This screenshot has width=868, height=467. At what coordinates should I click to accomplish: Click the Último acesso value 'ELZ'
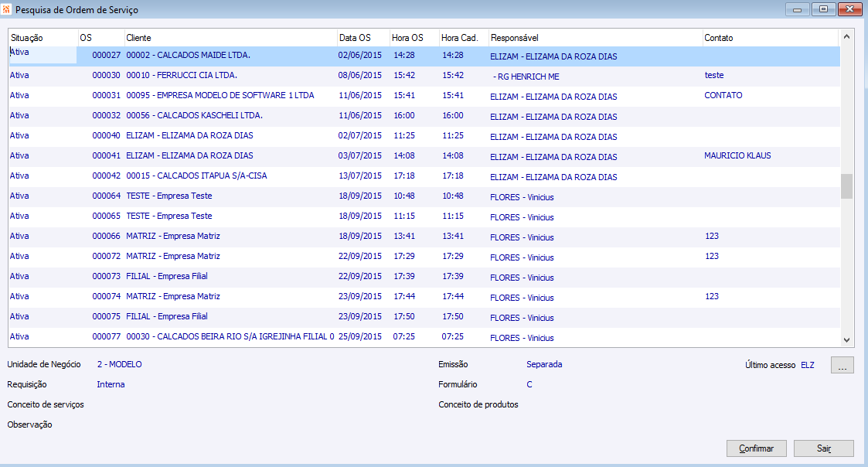coord(808,365)
